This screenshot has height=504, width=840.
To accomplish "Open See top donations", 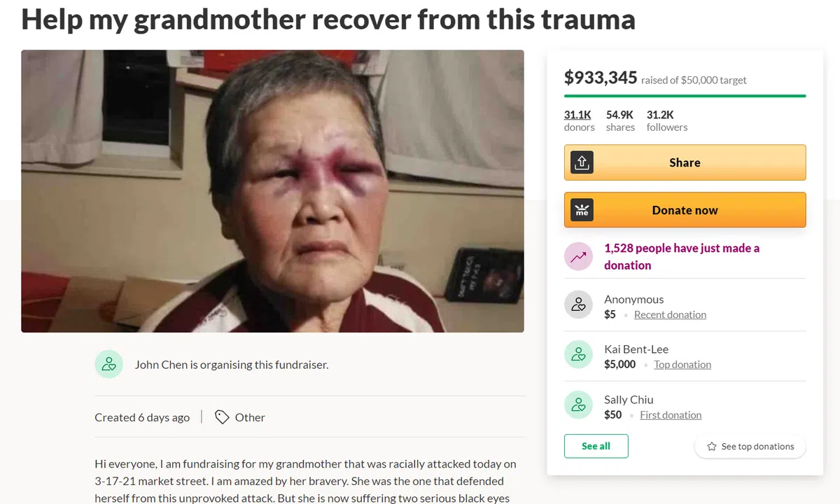I will coord(750,447).
